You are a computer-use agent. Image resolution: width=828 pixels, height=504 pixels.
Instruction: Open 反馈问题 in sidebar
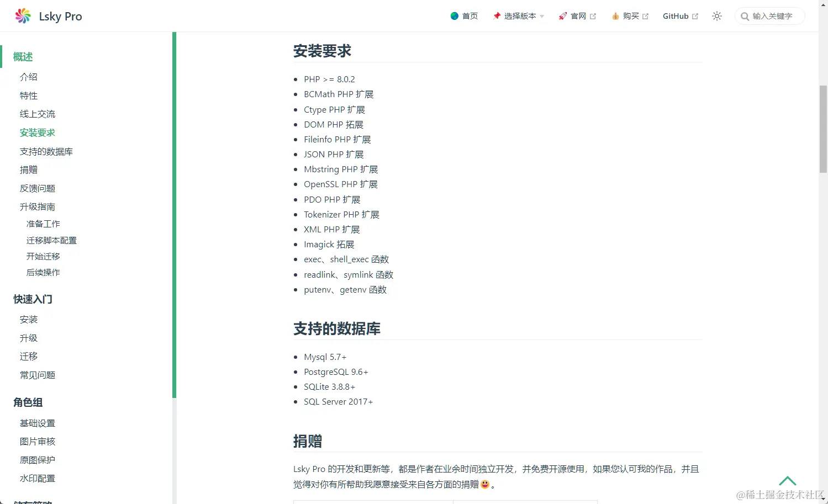(38, 188)
